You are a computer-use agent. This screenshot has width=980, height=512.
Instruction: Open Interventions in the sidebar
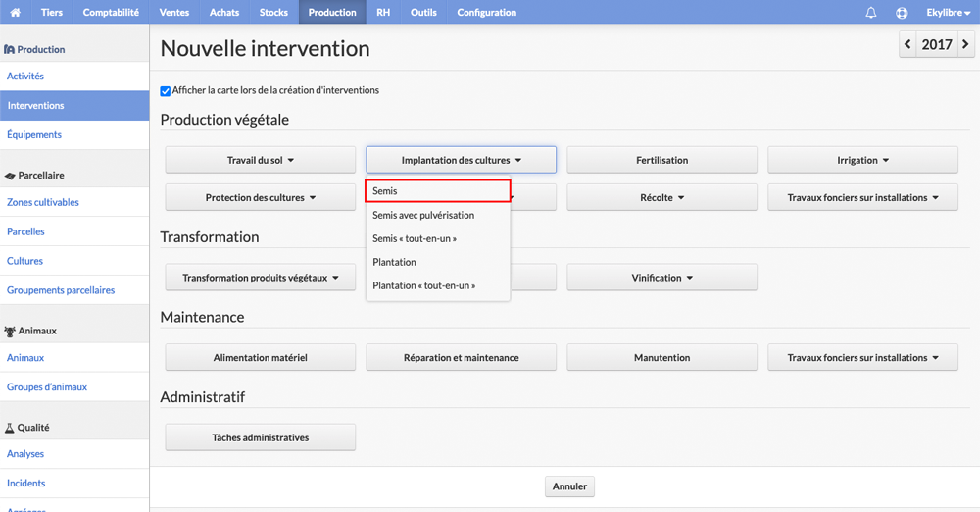(74, 105)
